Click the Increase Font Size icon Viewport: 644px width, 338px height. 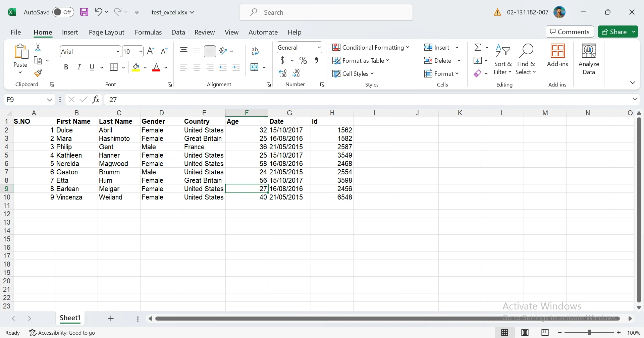151,51
